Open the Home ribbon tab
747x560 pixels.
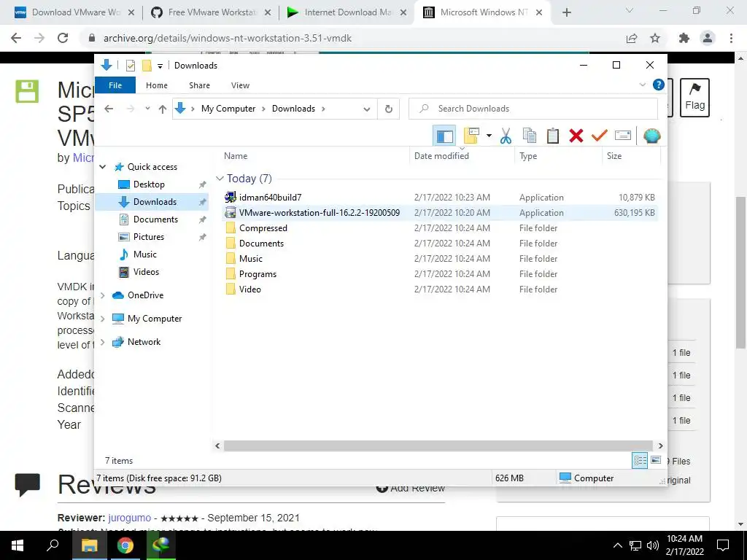coord(157,85)
